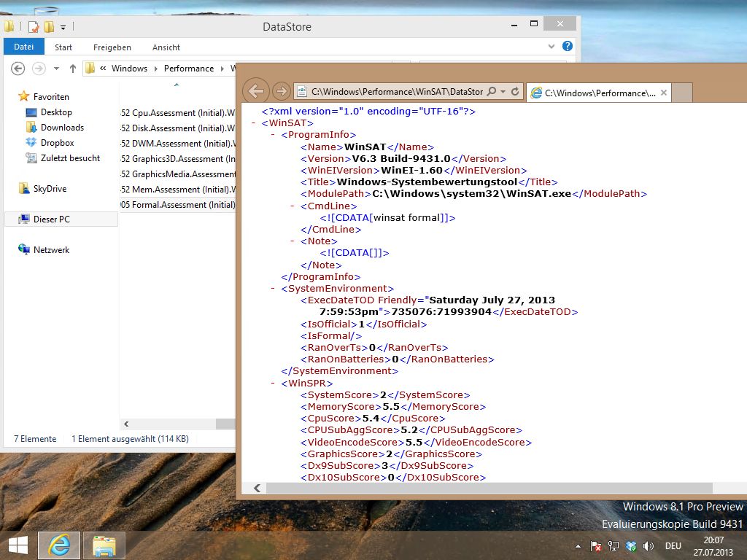This screenshot has height=560, width=747.
Task: Open volume speaker tray icon
Action: (648, 546)
